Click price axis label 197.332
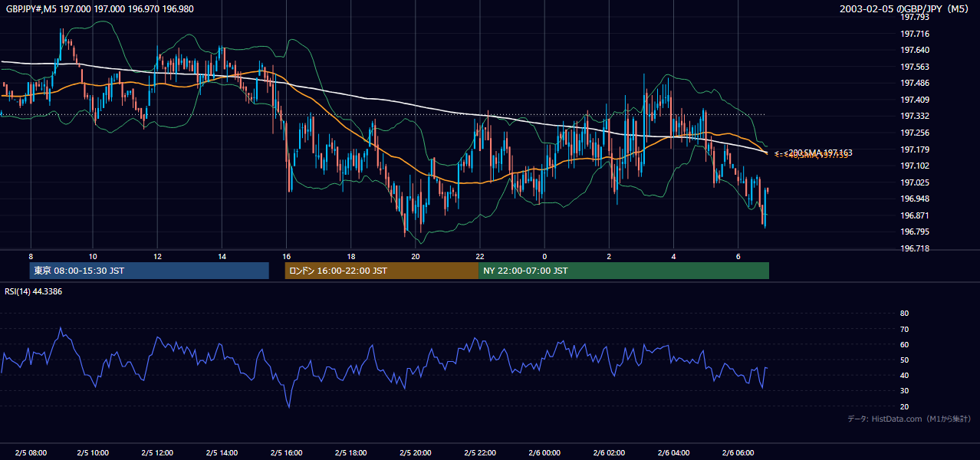The width and height of the screenshot is (980, 460). (x=914, y=116)
